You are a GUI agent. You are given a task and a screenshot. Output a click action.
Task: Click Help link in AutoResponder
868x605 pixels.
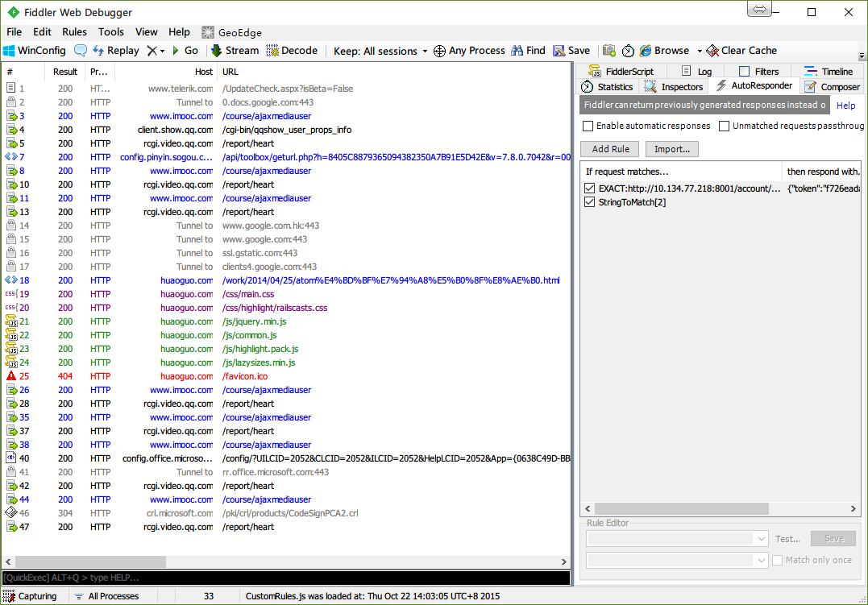click(x=845, y=106)
